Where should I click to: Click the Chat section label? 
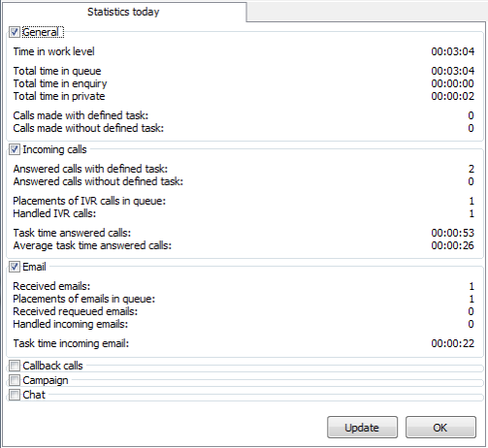click(x=34, y=395)
